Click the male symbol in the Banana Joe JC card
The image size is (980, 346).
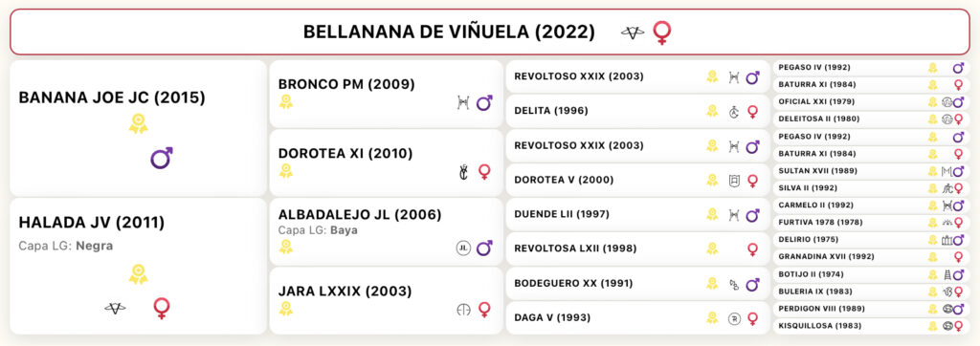[x=161, y=158]
